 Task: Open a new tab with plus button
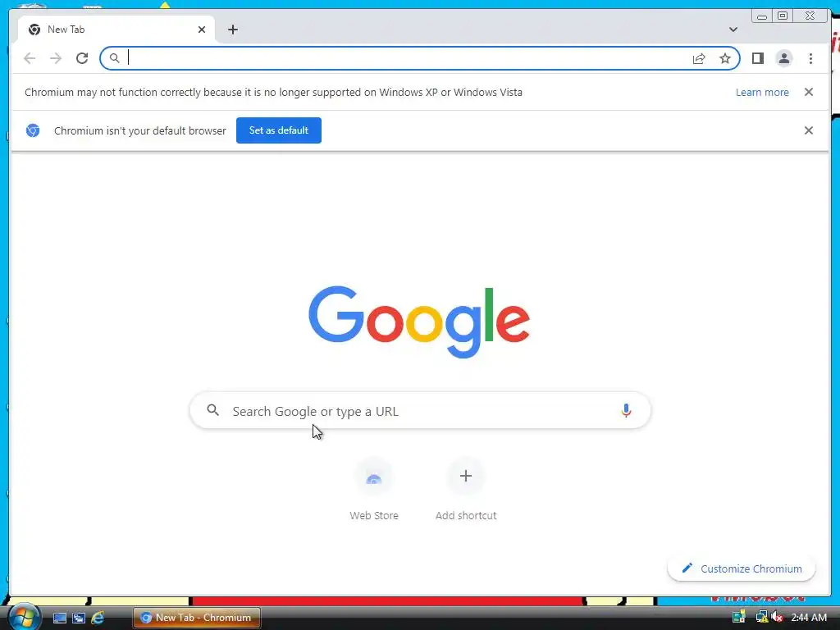(232, 30)
